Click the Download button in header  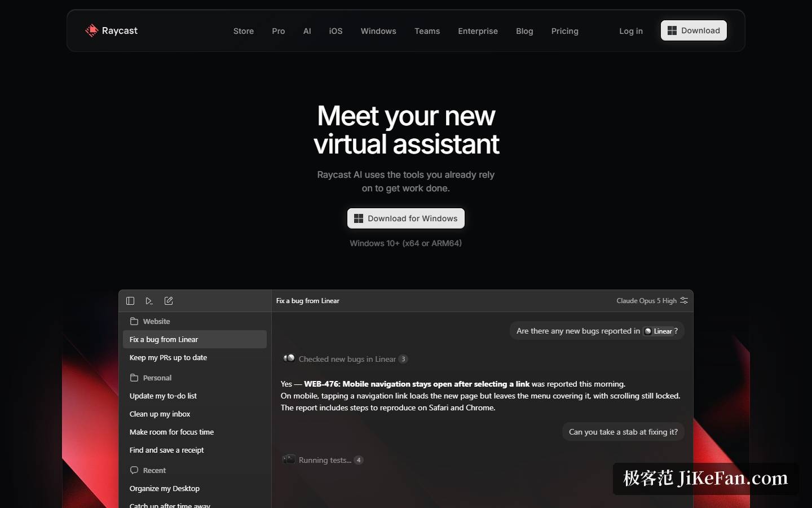[x=694, y=30]
